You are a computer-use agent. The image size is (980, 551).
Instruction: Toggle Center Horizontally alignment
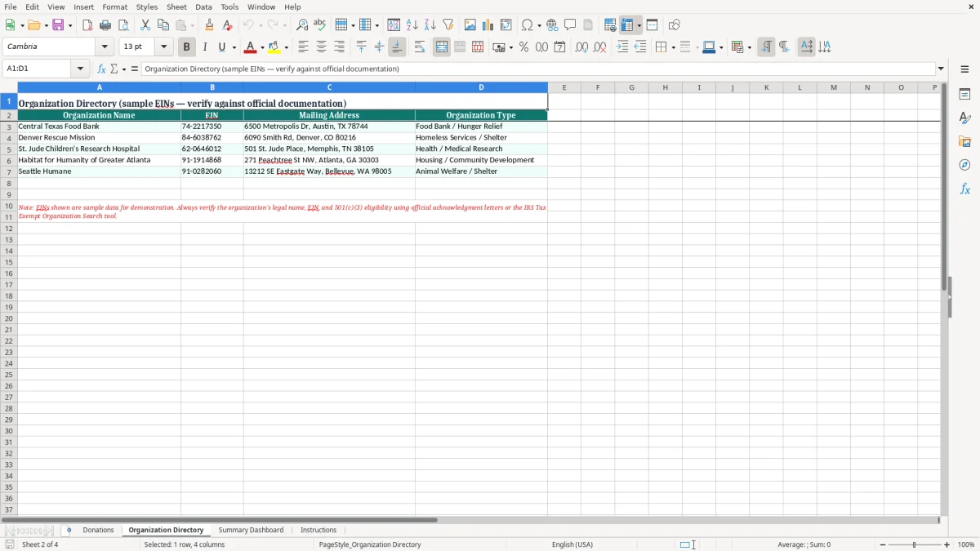(x=321, y=47)
